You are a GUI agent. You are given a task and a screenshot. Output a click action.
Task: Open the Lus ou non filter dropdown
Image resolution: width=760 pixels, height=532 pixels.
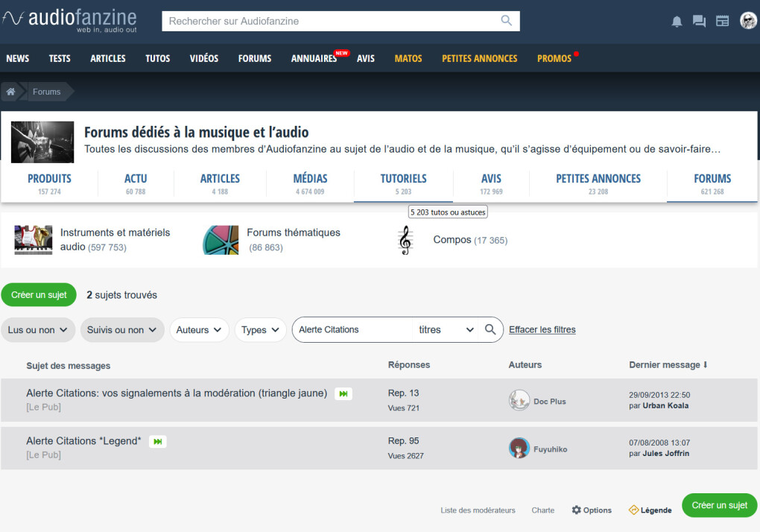[38, 330]
